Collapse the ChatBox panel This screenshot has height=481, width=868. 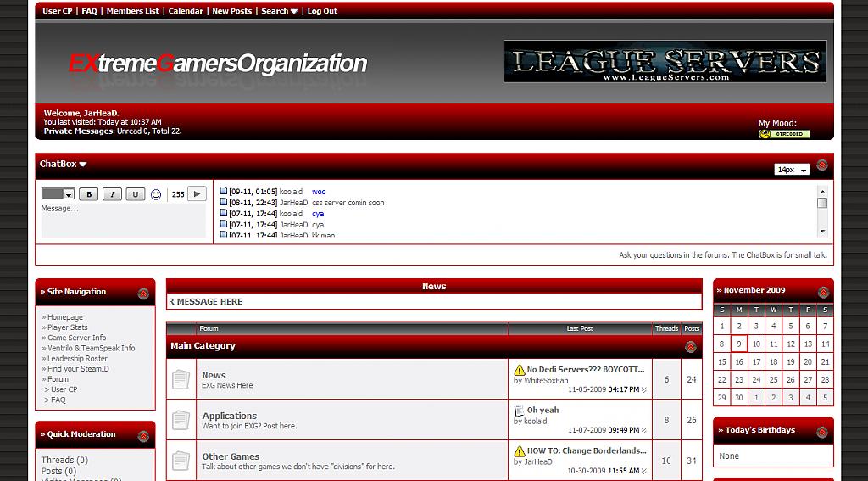click(821, 165)
